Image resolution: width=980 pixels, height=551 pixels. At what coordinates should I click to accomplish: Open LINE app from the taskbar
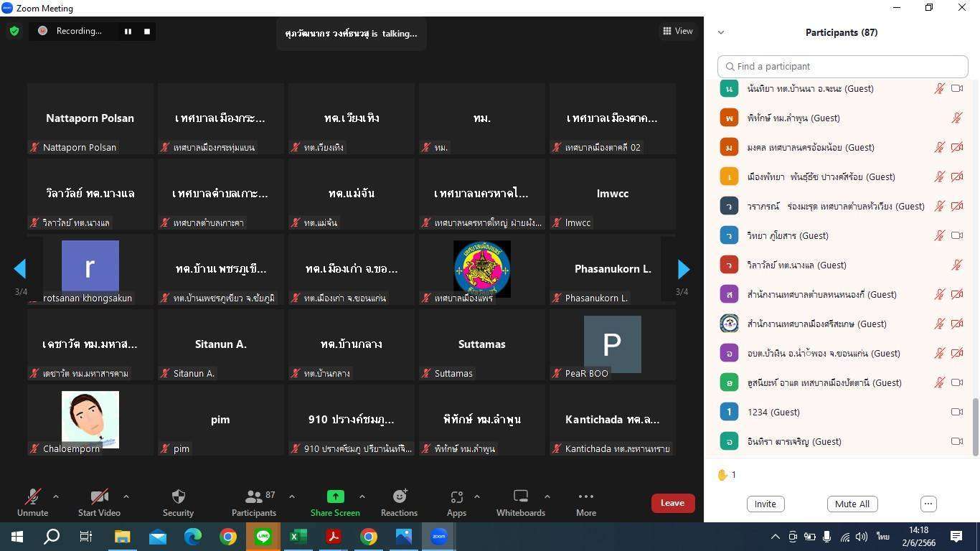click(x=263, y=536)
